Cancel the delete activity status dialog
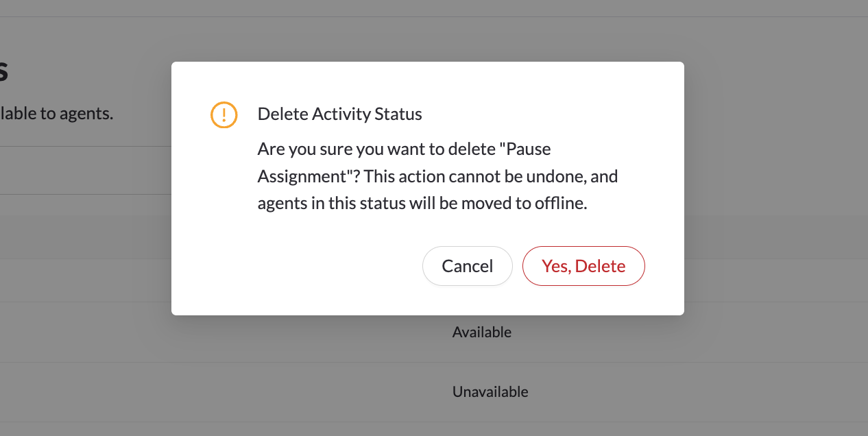 (x=467, y=266)
